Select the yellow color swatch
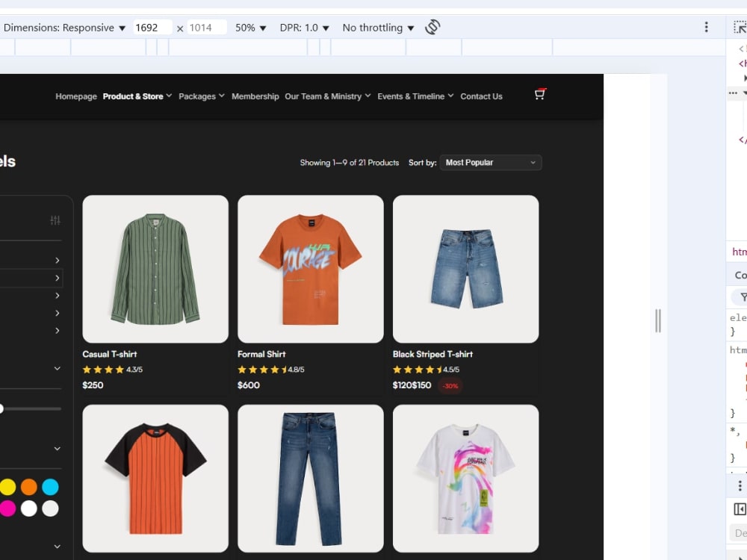747x560 pixels. (x=7, y=487)
